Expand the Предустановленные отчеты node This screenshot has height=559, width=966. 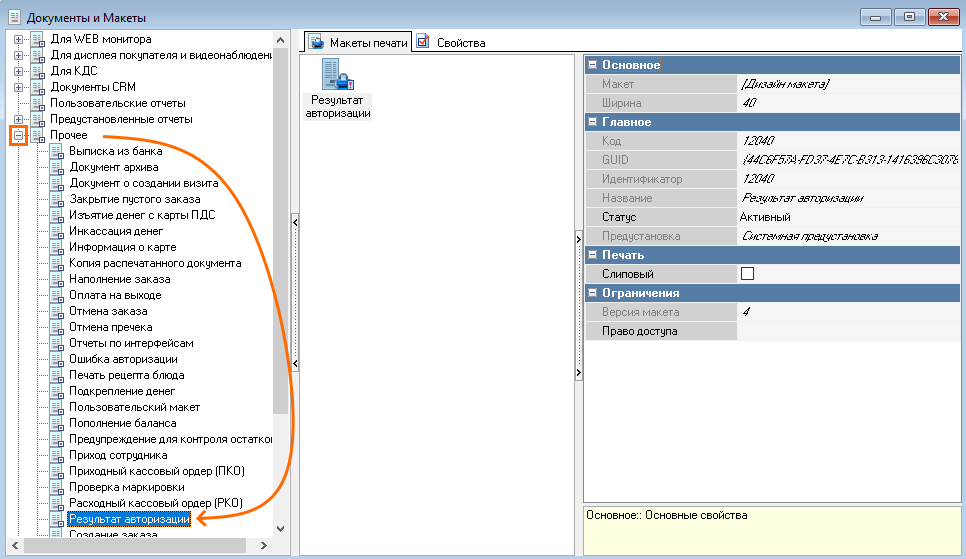(18, 119)
